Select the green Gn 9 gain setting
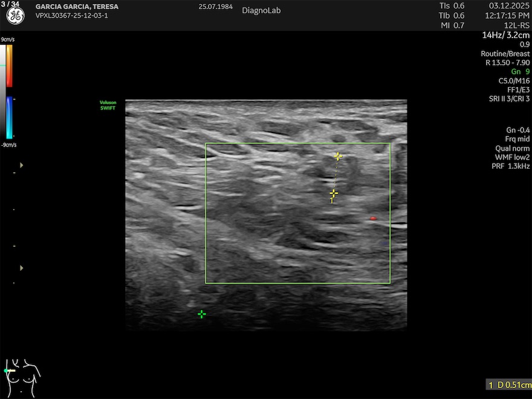532x399 pixels. point(520,71)
